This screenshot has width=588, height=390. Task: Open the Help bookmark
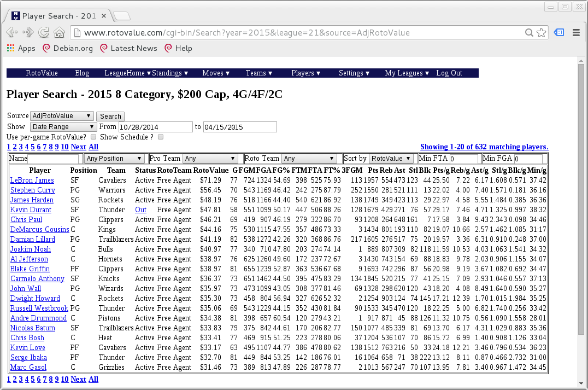(x=179, y=48)
